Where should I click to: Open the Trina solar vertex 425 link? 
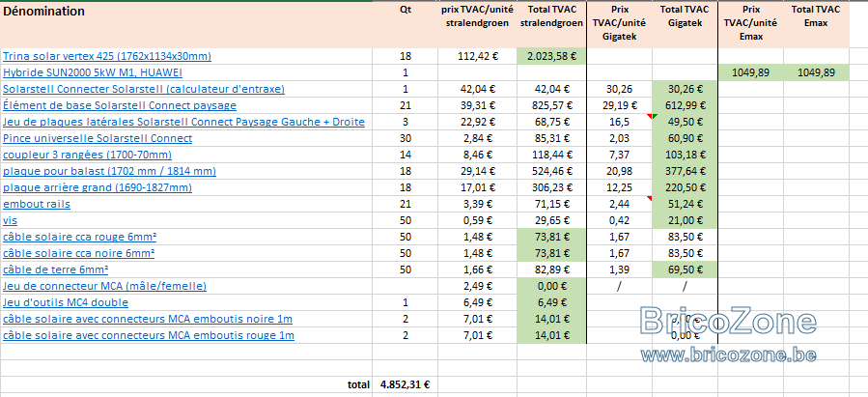pos(107,56)
